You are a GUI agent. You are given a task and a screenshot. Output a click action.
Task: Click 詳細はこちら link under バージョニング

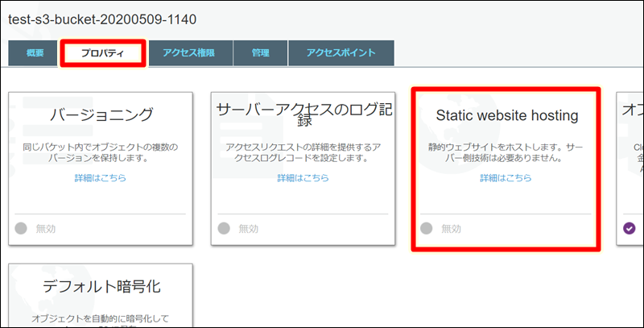click(100, 178)
